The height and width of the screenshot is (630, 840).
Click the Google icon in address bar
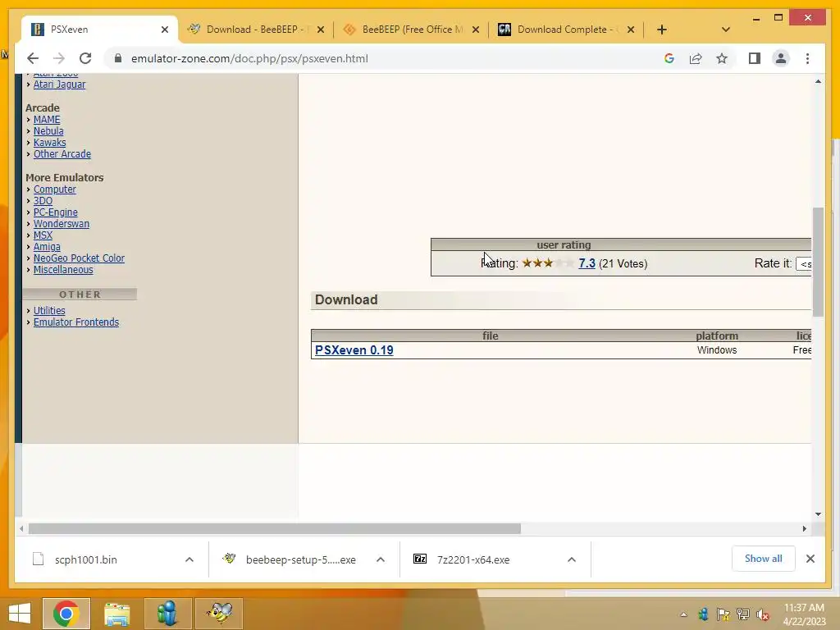(669, 58)
